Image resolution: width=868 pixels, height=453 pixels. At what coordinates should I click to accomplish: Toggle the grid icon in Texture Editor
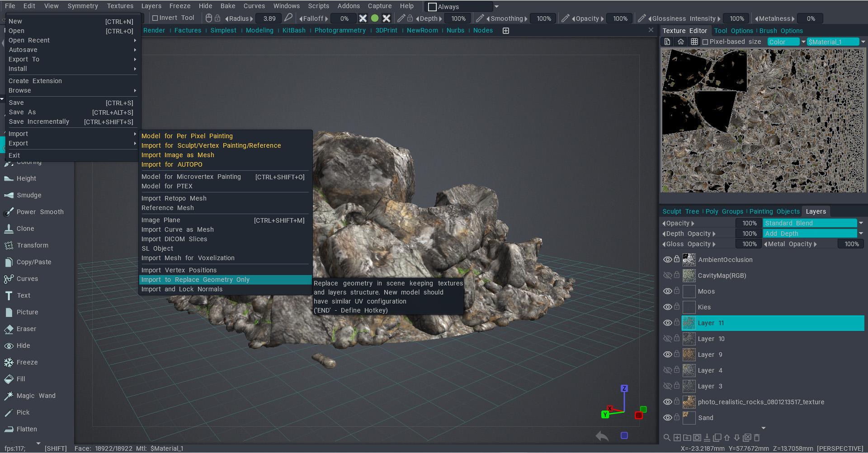coord(694,42)
